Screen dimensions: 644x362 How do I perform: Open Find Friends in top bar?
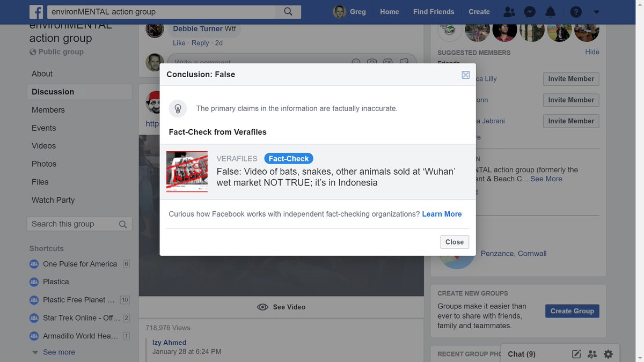pyautogui.click(x=434, y=12)
